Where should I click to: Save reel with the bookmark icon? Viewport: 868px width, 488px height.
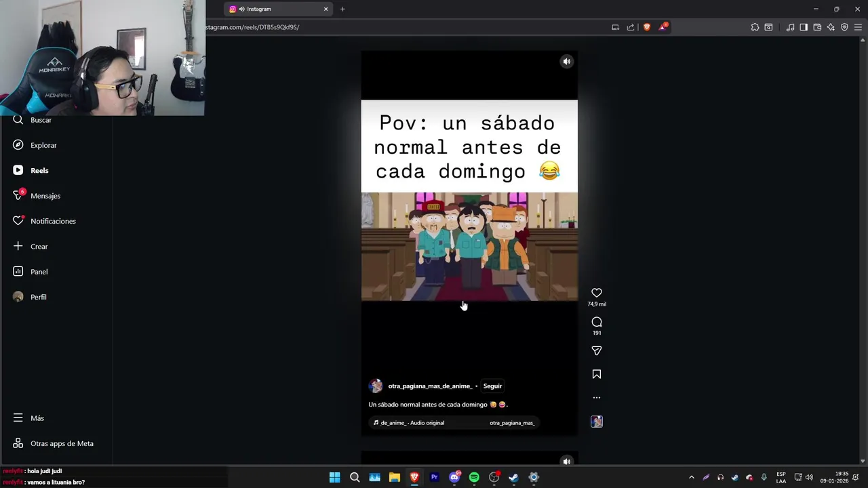597,374
